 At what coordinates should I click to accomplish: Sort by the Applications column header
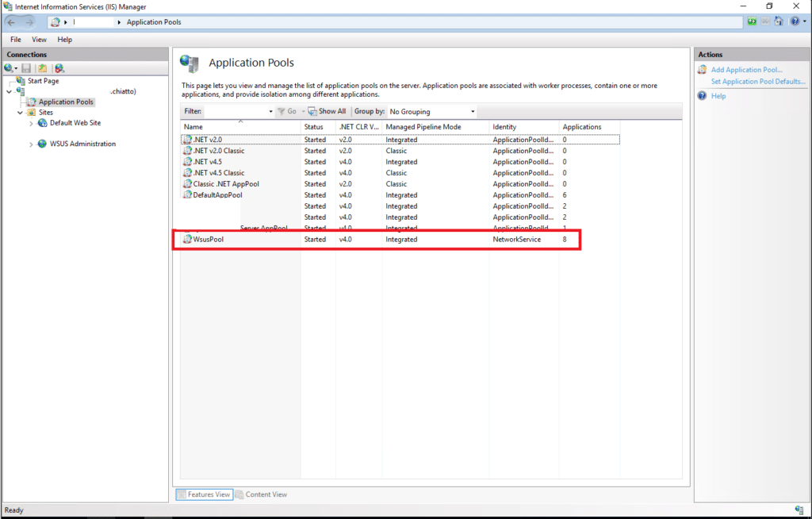589,127
